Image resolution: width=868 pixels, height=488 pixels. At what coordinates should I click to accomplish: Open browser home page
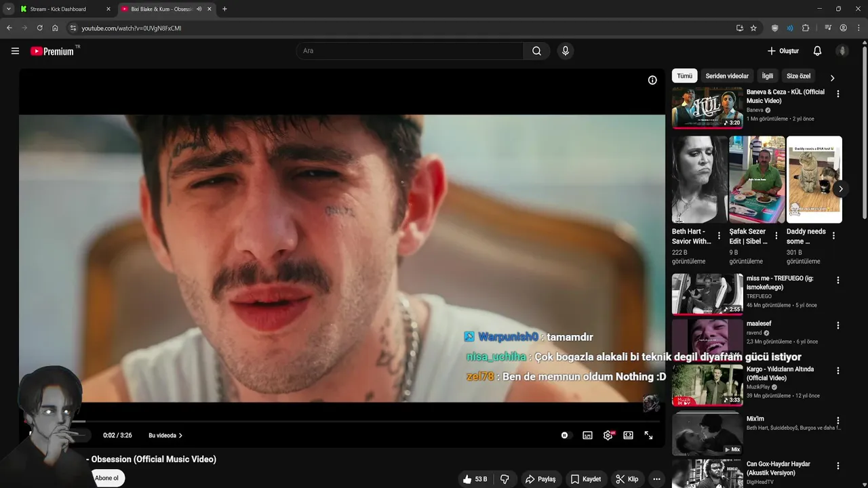coord(55,28)
